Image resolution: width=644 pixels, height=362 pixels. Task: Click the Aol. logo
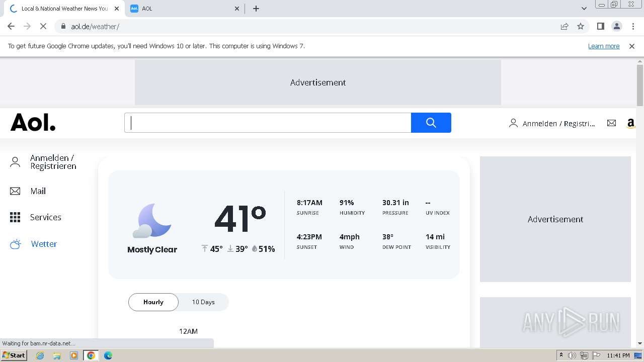(x=33, y=122)
